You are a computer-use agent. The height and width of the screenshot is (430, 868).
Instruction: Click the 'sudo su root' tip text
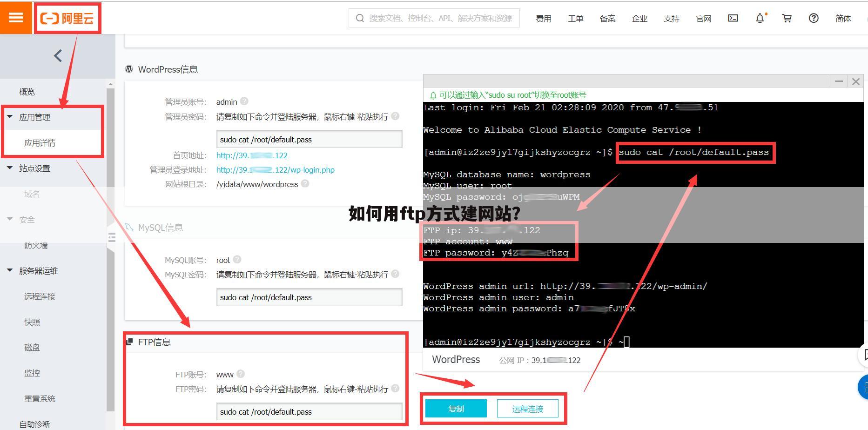coord(512,95)
